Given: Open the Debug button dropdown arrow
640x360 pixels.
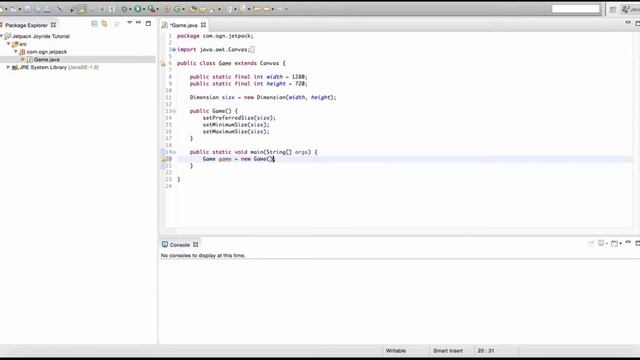Looking at the screenshot, I should 130,9.
